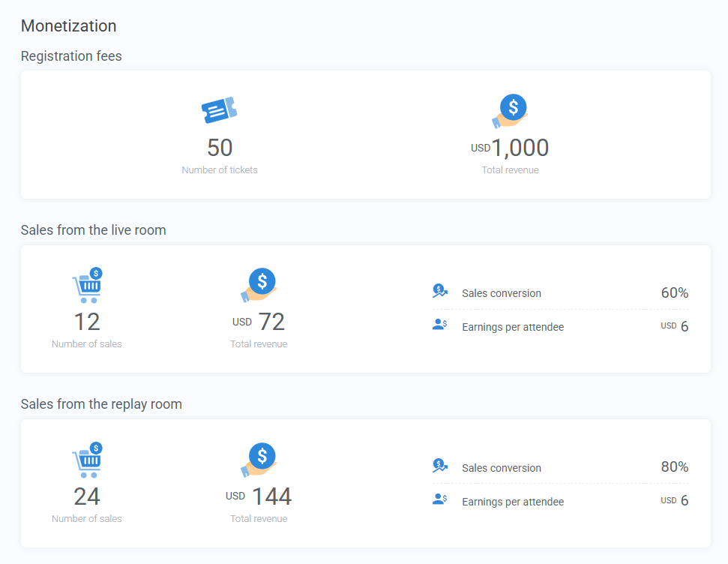Image resolution: width=728 pixels, height=564 pixels.
Task: Click the shopping cart icon in live room sales
Action: pos(87,283)
